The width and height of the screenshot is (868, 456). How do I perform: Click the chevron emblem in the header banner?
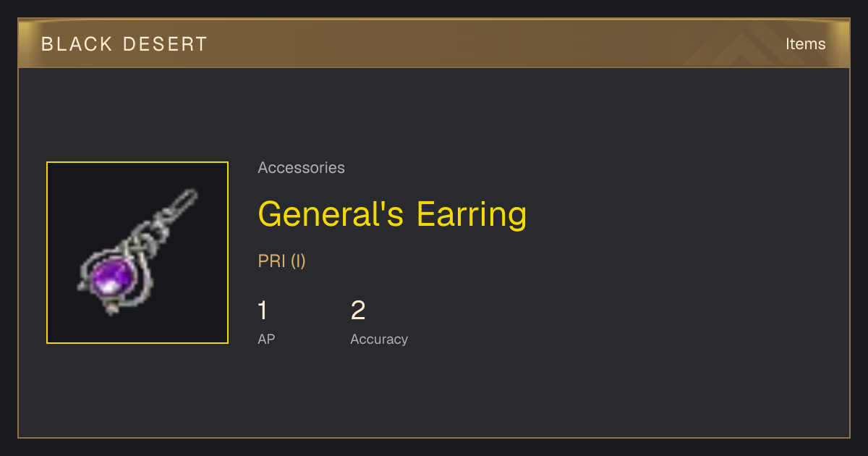[745, 47]
